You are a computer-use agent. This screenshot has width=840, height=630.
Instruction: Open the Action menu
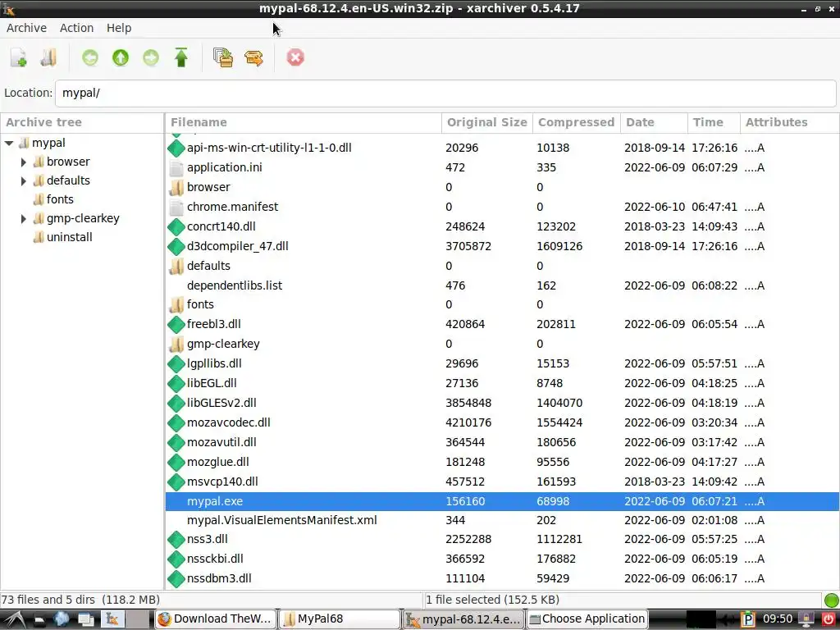pos(76,28)
